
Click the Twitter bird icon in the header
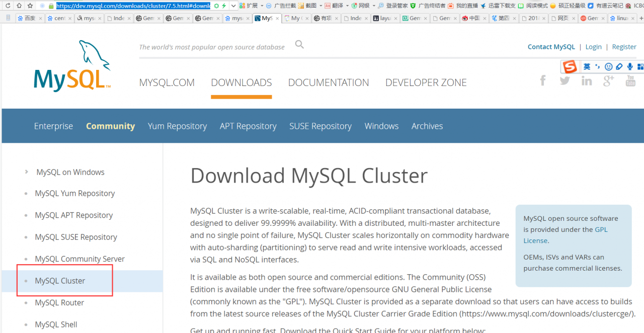tap(565, 80)
